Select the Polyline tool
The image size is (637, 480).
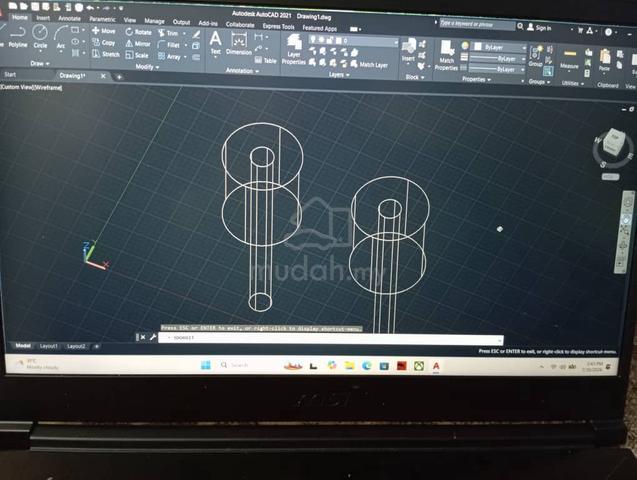click(x=18, y=36)
